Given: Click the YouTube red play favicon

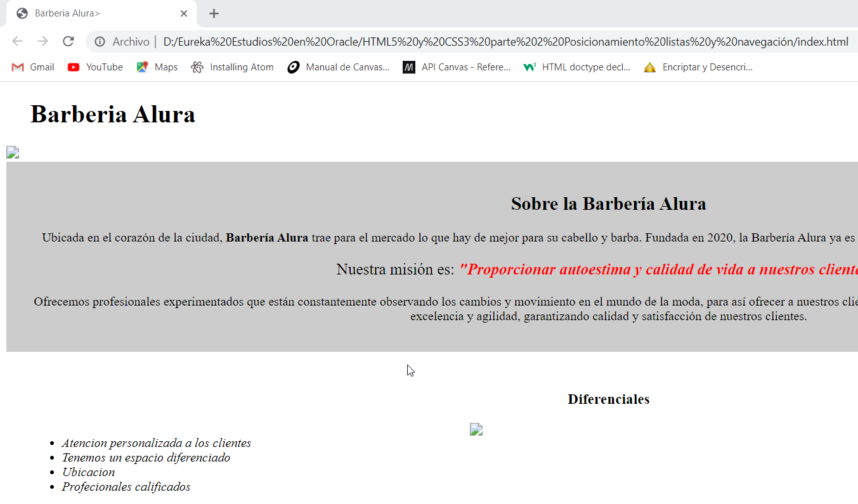Looking at the screenshot, I should [x=74, y=67].
